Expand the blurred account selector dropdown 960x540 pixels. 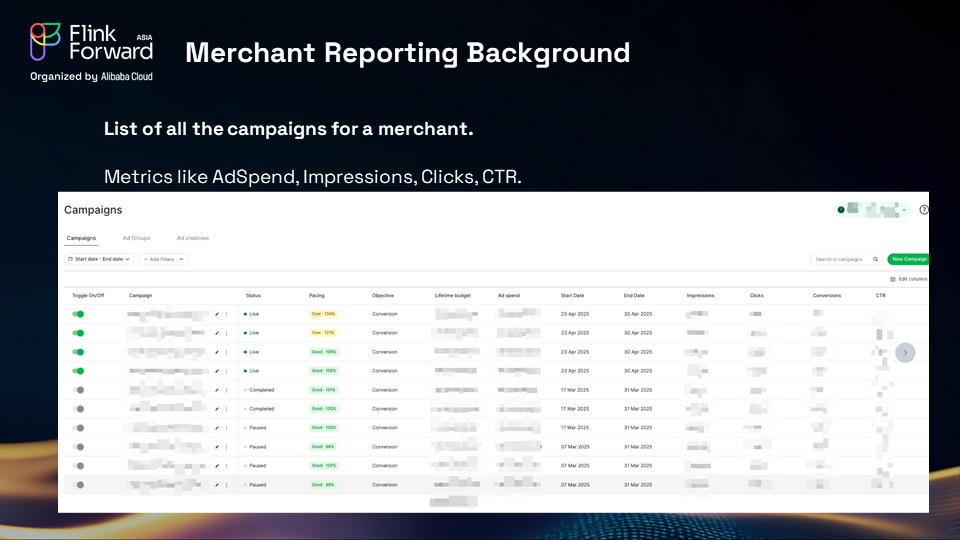point(872,210)
